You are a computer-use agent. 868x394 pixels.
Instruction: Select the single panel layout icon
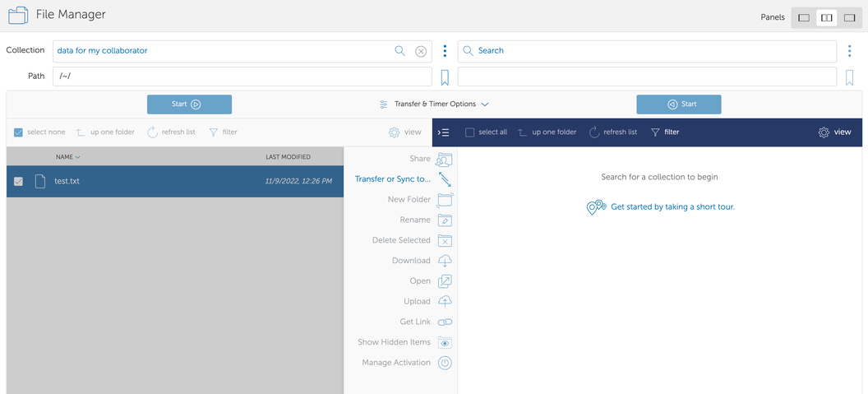804,18
